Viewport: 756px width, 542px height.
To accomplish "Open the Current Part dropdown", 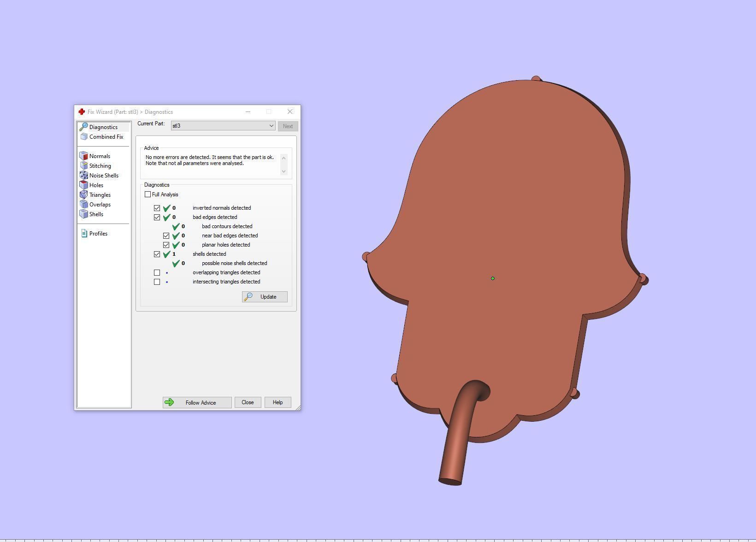I will 223,126.
